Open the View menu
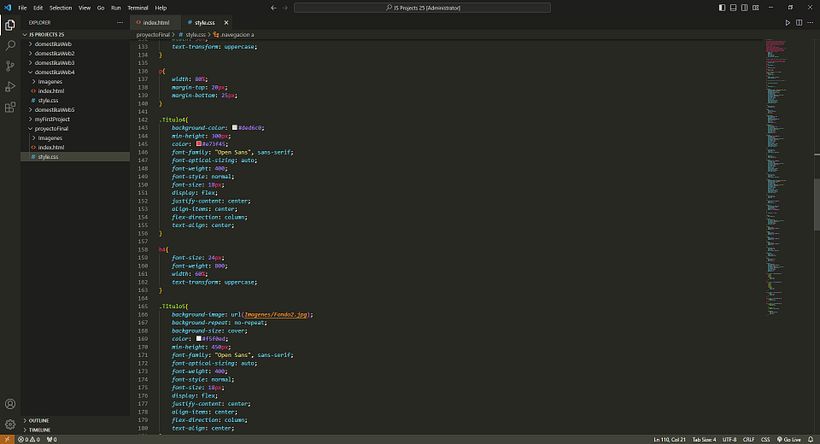This screenshot has width=820, height=444. 85,8
